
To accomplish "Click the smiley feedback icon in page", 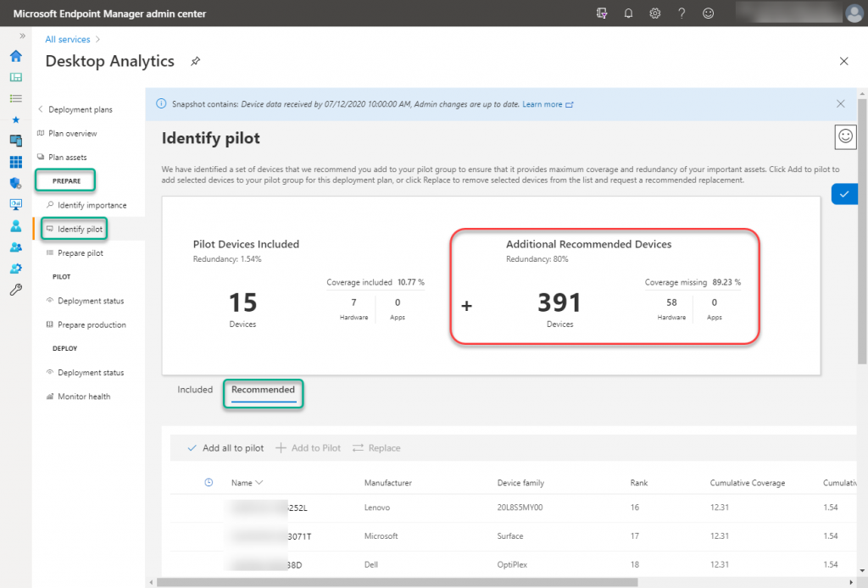I will tap(845, 136).
